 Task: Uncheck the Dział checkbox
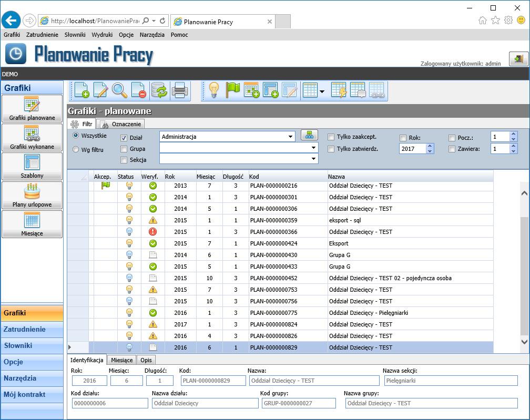(124, 138)
